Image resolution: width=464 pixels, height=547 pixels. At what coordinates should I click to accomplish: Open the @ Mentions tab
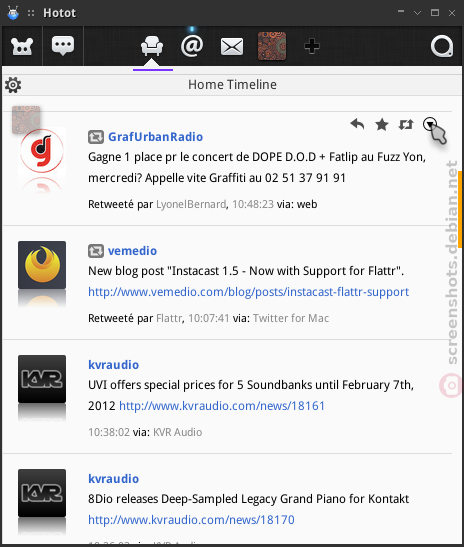[192, 46]
